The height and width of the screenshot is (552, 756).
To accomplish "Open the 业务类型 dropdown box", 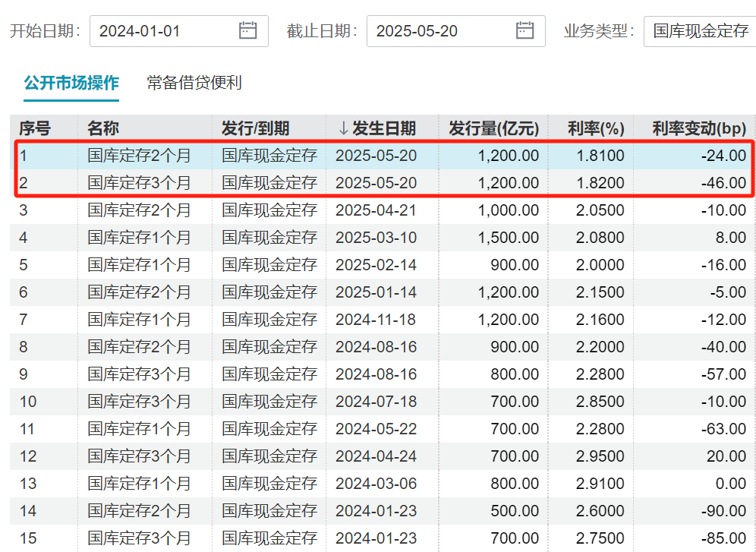I will coord(700,31).
